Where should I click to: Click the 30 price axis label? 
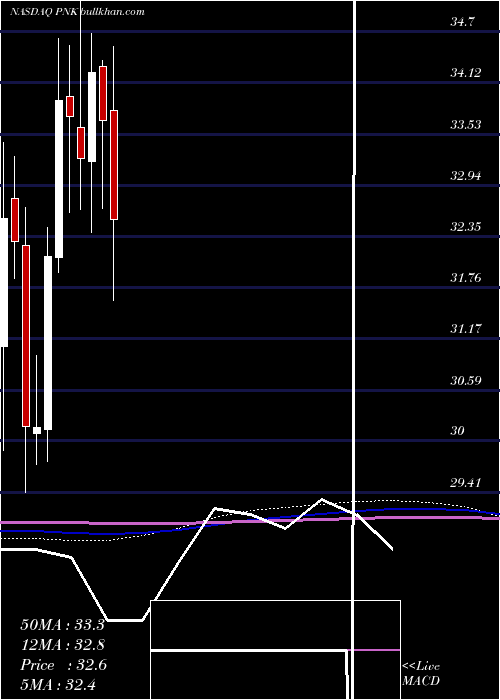click(458, 431)
